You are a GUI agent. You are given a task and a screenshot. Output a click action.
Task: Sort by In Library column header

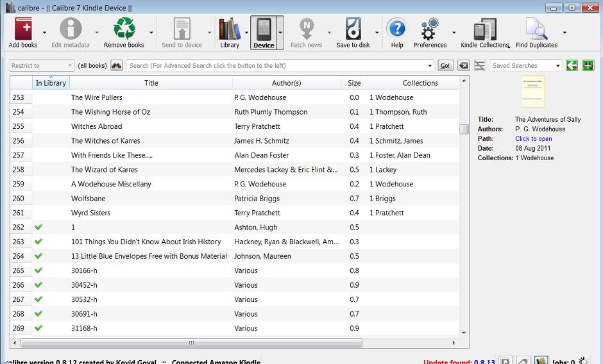click(51, 83)
